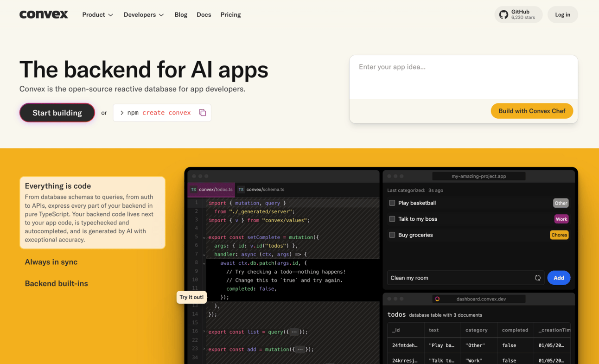
Task: Check the Talk to my boss checkbox
Action: pyautogui.click(x=392, y=219)
